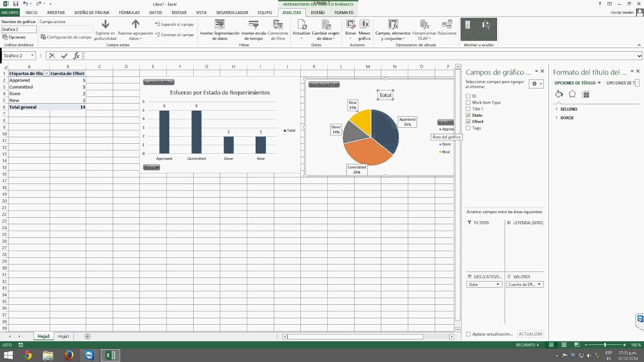Check the ID field checkbox
The height and width of the screenshot is (362, 644).
click(468, 96)
